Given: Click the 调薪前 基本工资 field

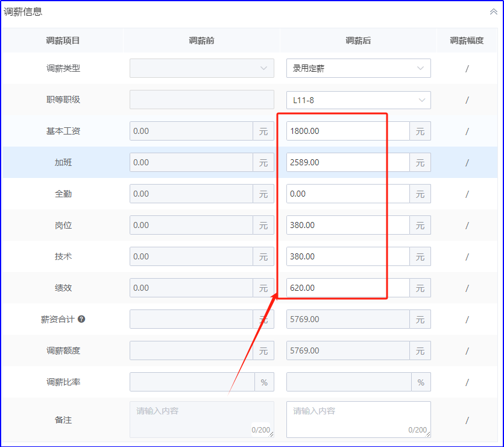Looking at the screenshot, I should (191, 131).
